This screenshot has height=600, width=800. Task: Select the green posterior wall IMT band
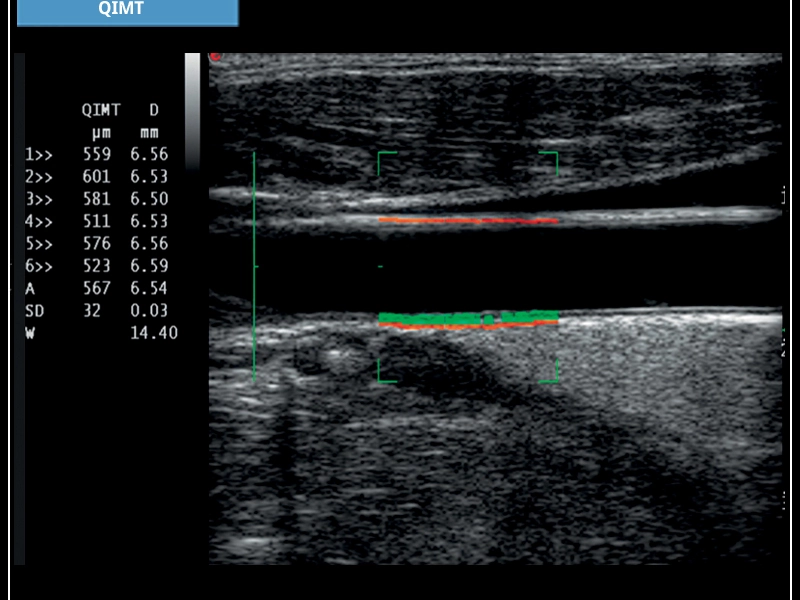point(467,317)
